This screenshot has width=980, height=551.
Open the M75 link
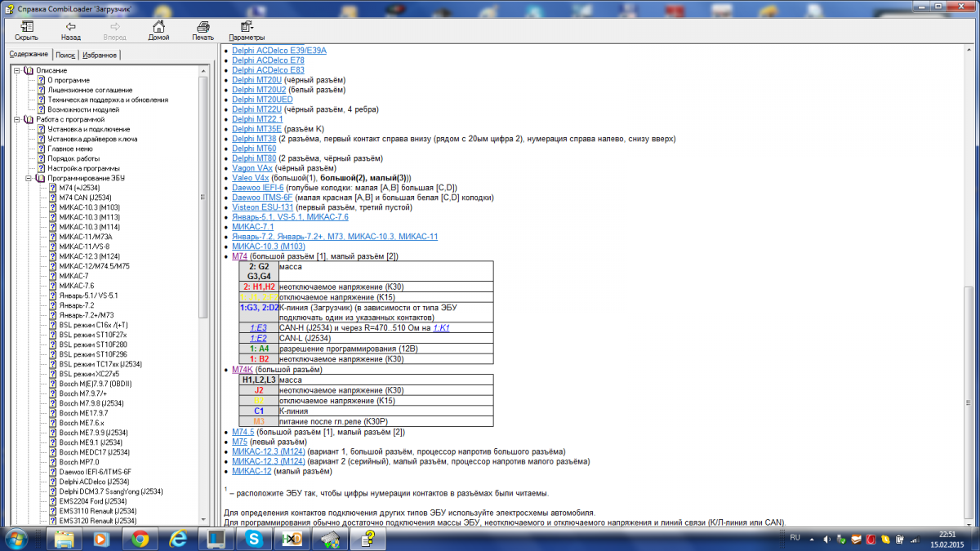(239, 441)
